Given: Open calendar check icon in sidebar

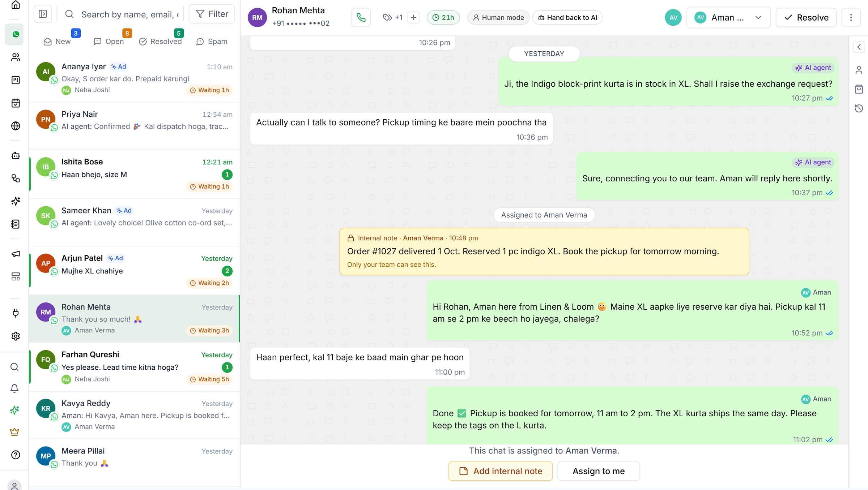Looking at the screenshot, I should pyautogui.click(x=16, y=103).
